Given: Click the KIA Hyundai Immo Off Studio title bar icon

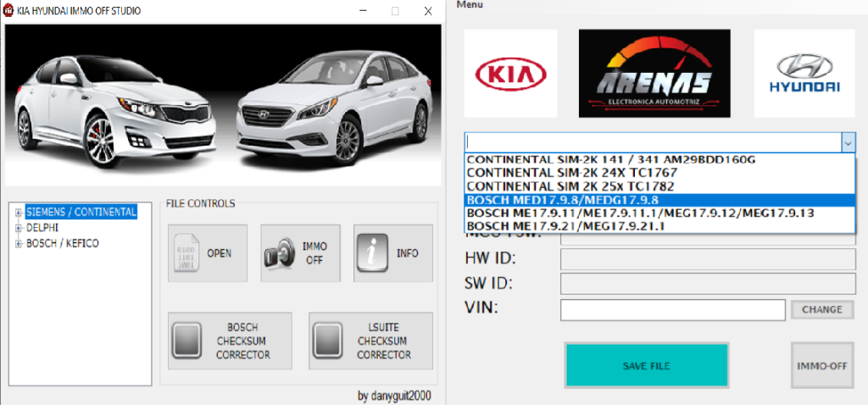Looking at the screenshot, I should [x=8, y=11].
